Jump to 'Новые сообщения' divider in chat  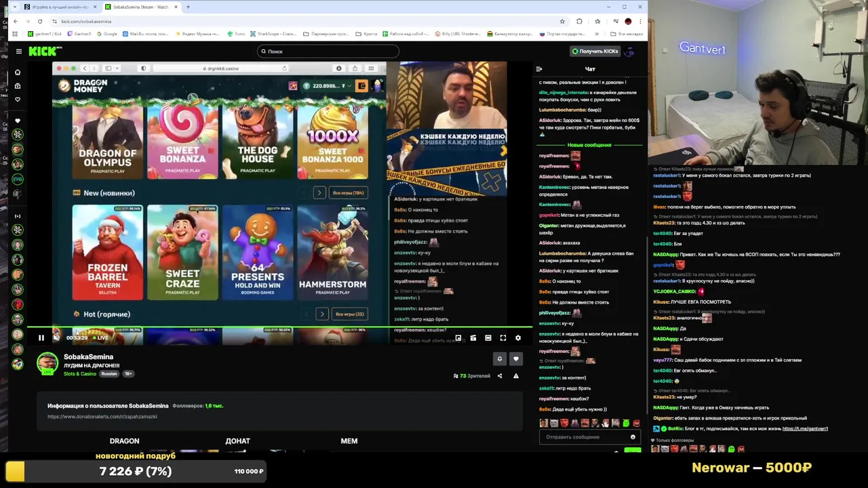coord(589,145)
